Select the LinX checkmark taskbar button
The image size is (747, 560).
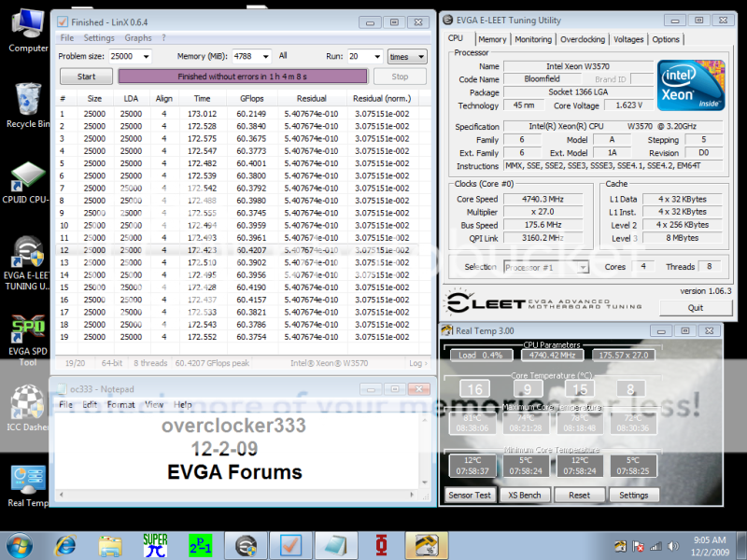(290, 543)
